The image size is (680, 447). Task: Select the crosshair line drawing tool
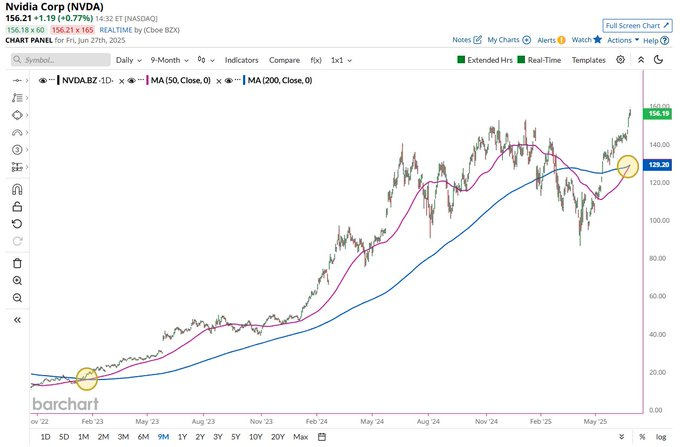point(17,81)
